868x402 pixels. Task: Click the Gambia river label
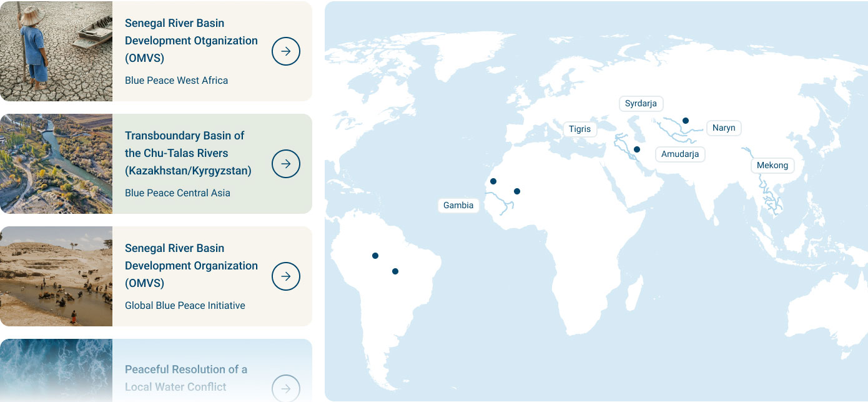(x=458, y=205)
